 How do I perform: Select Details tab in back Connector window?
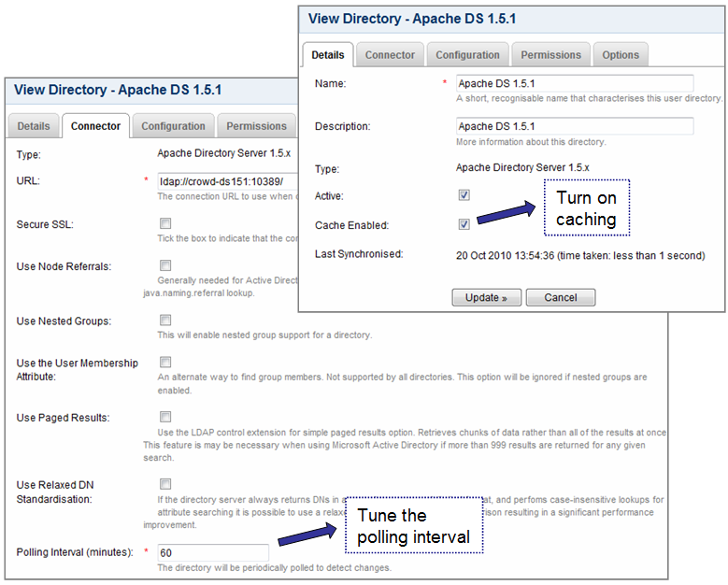(34, 126)
